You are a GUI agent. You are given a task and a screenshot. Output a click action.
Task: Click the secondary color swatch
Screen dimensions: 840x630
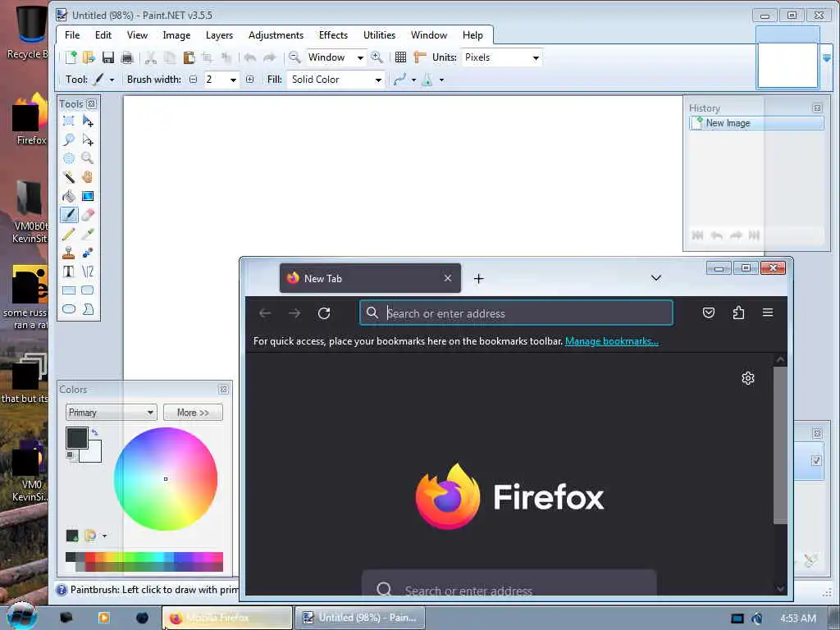pyautogui.click(x=94, y=454)
